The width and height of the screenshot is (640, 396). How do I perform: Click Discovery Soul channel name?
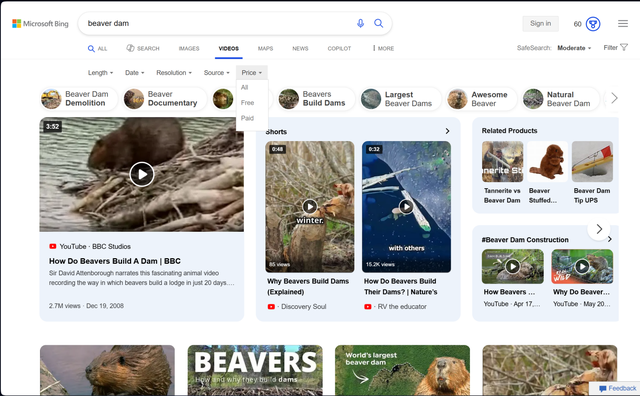pyautogui.click(x=304, y=307)
